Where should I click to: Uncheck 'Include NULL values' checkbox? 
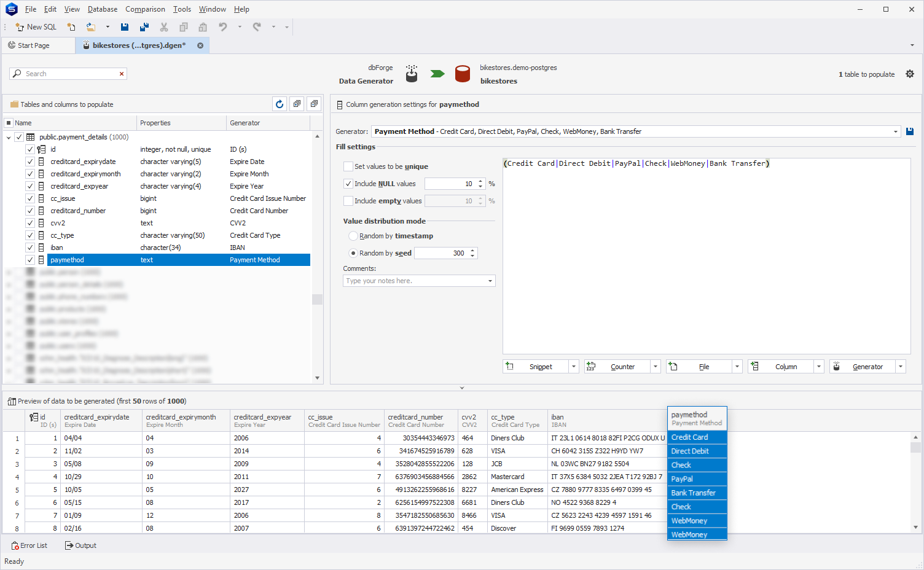pyautogui.click(x=348, y=184)
